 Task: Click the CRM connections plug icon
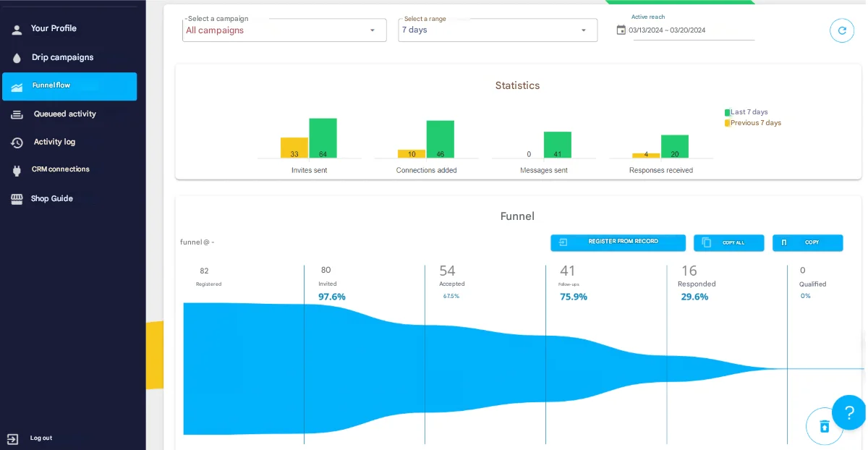click(x=17, y=171)
